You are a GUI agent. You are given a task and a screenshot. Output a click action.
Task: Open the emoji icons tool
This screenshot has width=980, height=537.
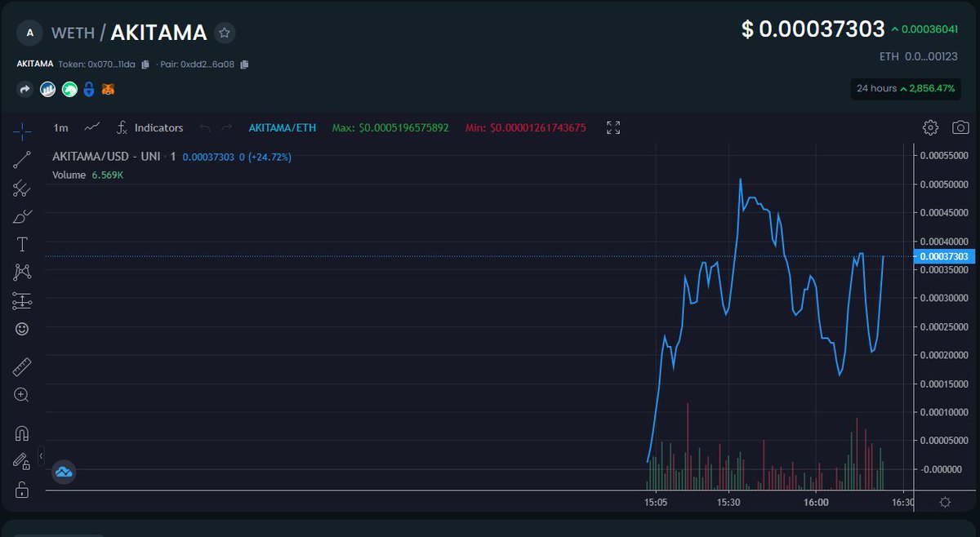(x=22, y=329)
